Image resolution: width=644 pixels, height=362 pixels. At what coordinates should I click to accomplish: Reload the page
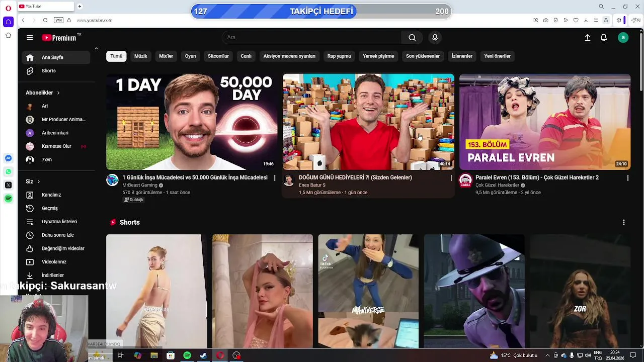point(45,20)
